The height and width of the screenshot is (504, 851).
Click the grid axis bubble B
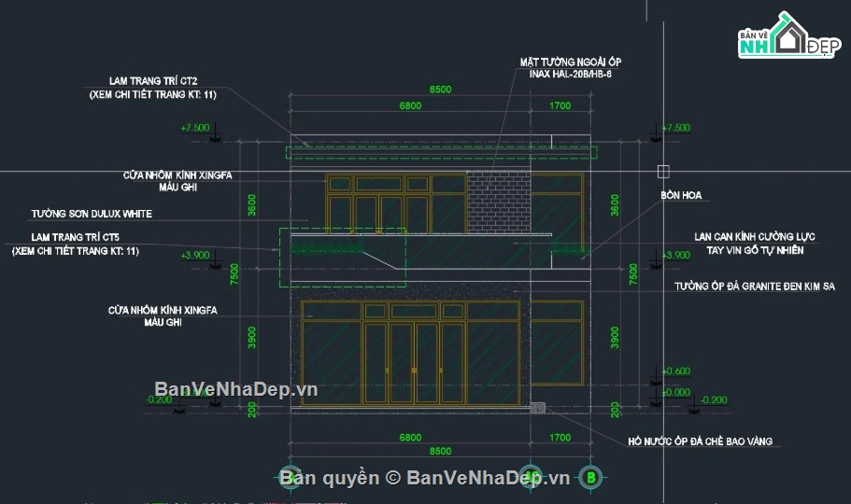click(591, 478)
